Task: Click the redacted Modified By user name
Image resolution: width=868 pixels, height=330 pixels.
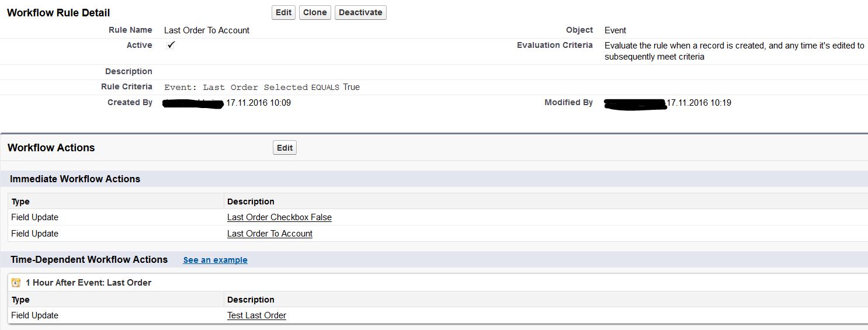Action: click(x=635, y=104)
